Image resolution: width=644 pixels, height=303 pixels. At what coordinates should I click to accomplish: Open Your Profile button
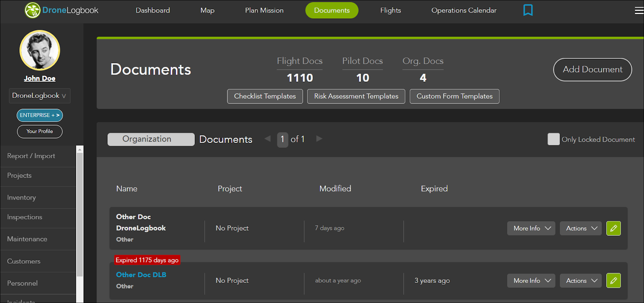pos(39,131)
